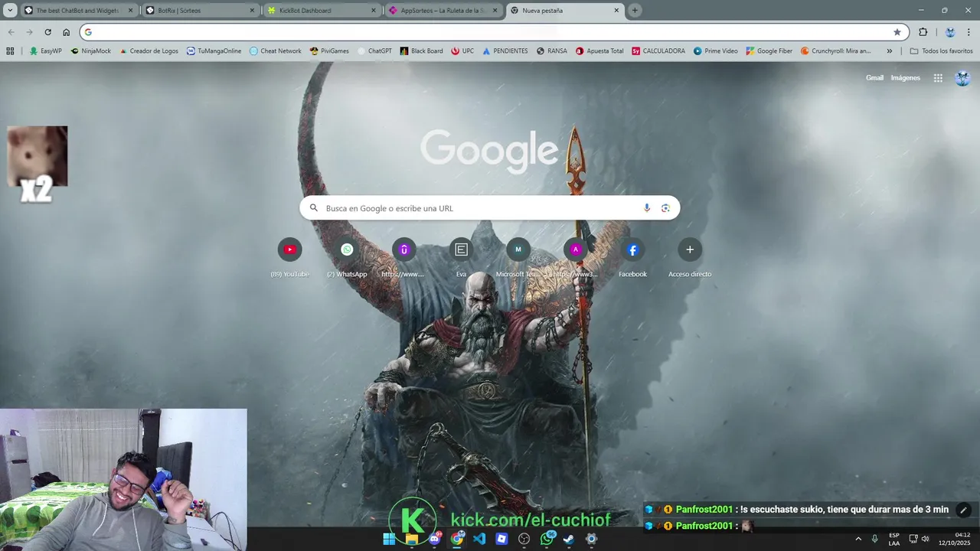Open the Cheat Network bookmark
980x551 pixels.
point(275,51)
